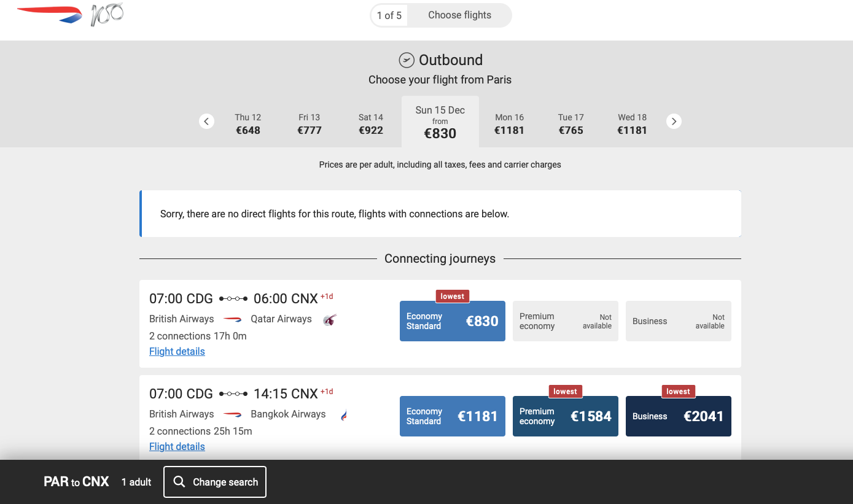
Task: Click the Outbound heading text
Action: pos(451,60)
